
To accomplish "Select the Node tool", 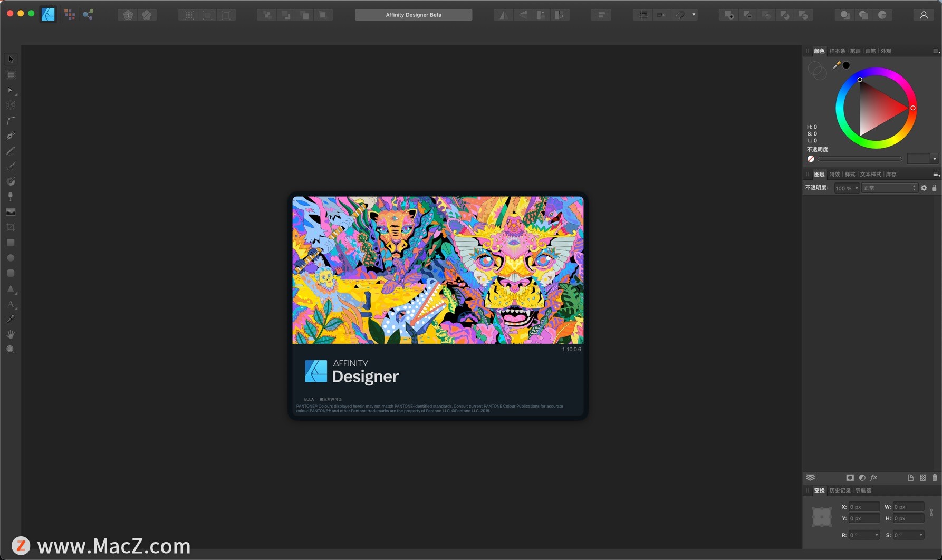I will click(11, 90).
